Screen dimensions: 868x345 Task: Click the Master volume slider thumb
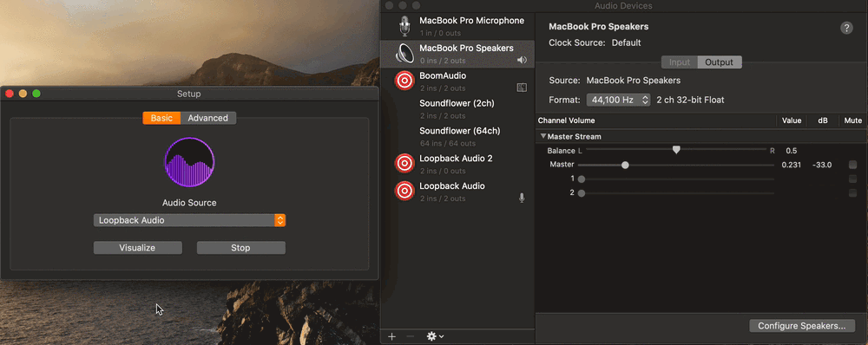point(625,165)
